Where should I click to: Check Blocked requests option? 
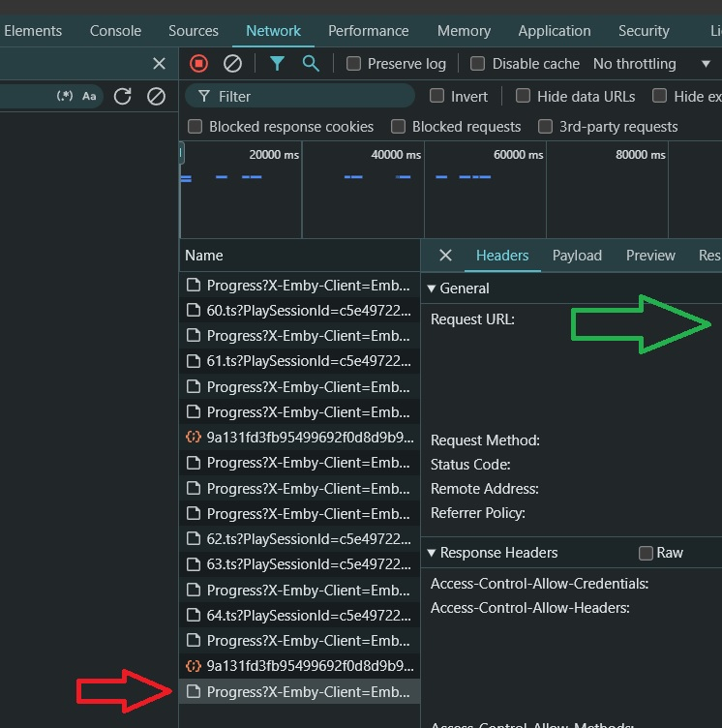[398, 126]
